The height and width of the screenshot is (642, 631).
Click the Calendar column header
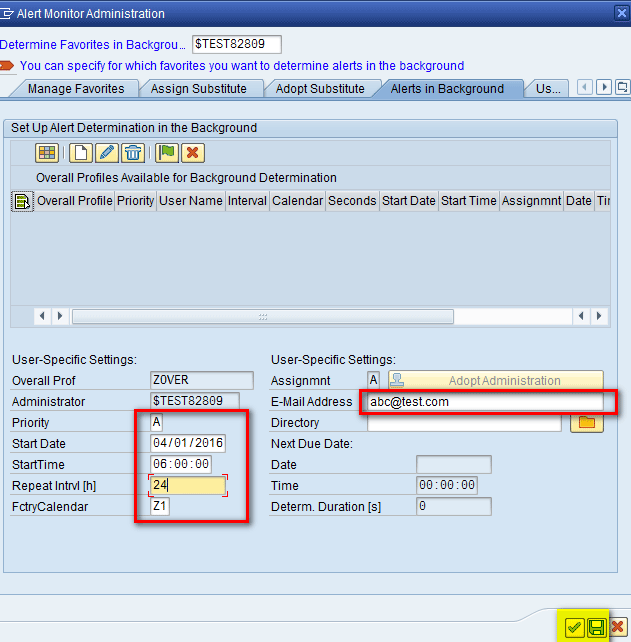pyautogui.click(x=298, y=201)
